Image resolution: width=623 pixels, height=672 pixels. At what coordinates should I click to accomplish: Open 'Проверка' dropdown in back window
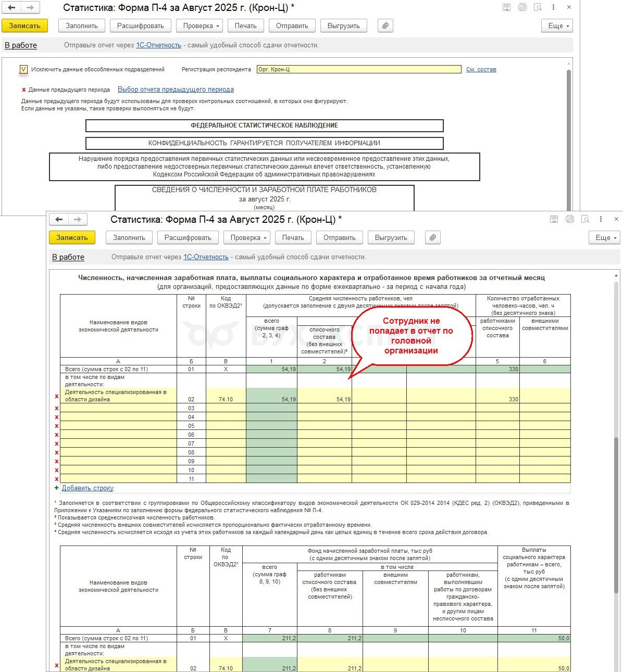click(200, 26)
